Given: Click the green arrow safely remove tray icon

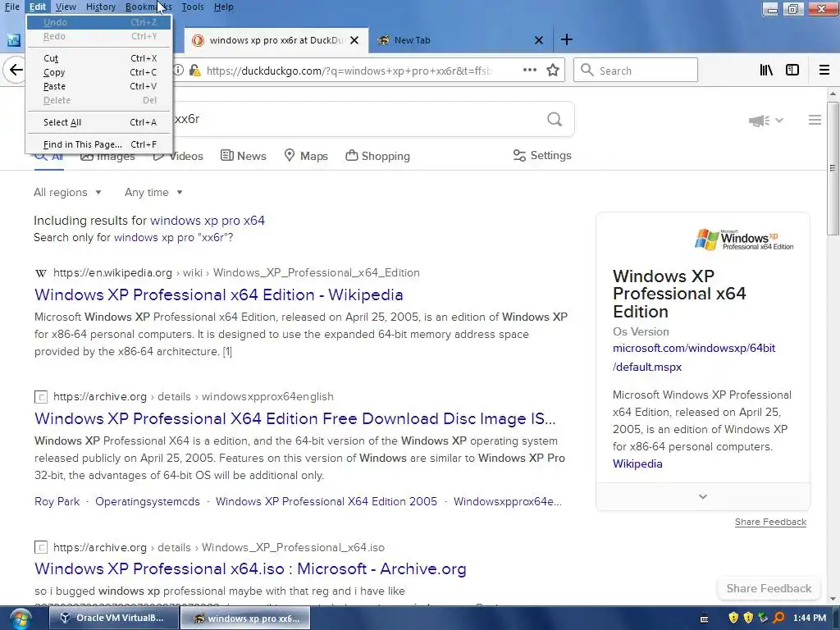Looking at the screenshot, I should pos(762,618).
